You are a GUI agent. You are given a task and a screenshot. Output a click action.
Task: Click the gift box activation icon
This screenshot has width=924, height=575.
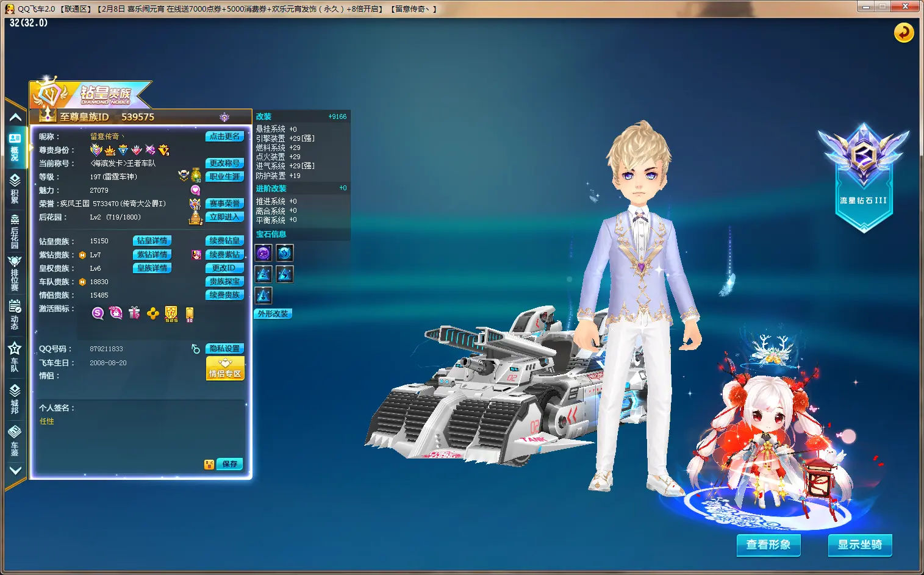(x=134, y=313)
